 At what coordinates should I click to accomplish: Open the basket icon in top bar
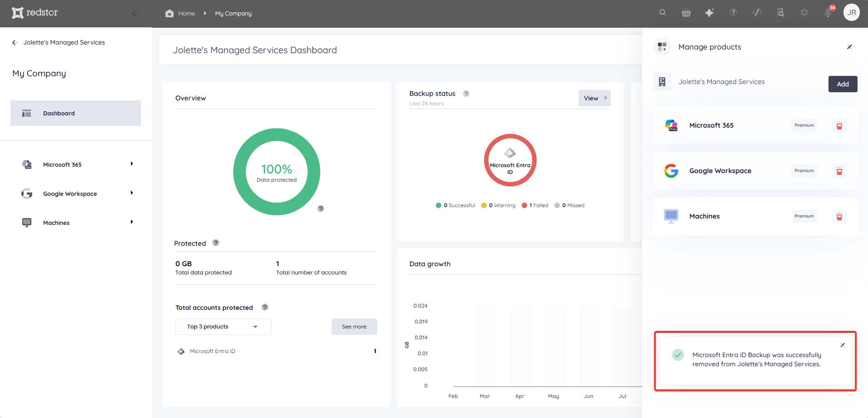[686, 13]
